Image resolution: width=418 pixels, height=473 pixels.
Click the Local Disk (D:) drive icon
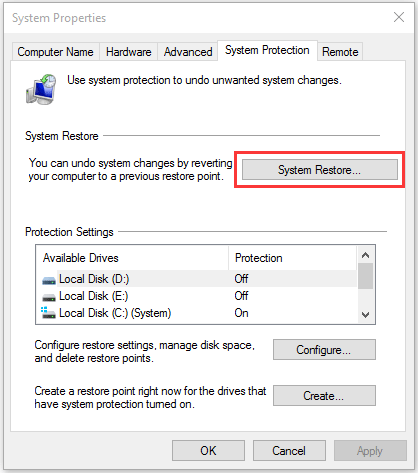pos(49,280)
